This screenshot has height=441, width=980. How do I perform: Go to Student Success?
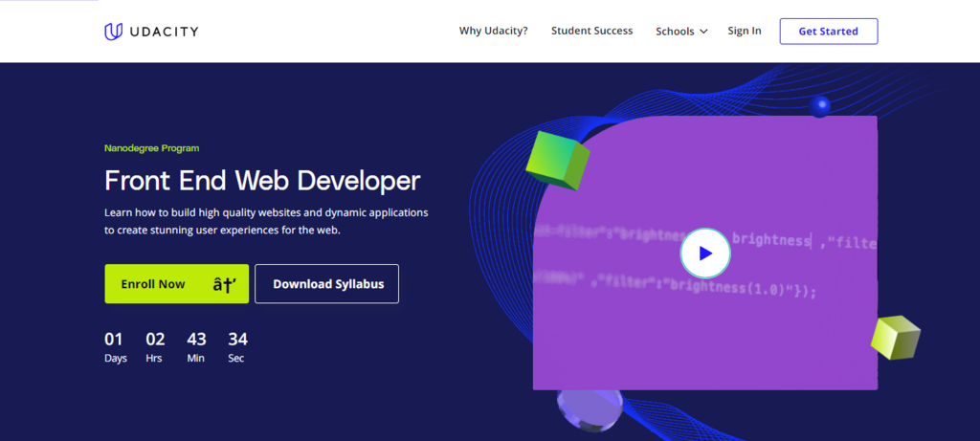591,31
